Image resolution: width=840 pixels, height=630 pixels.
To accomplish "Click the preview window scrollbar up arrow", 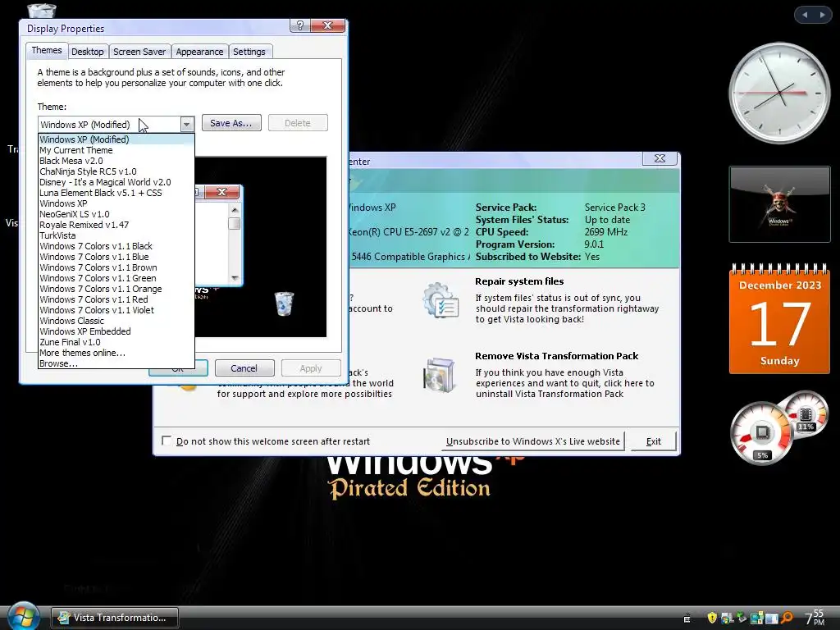I will 235,210.
